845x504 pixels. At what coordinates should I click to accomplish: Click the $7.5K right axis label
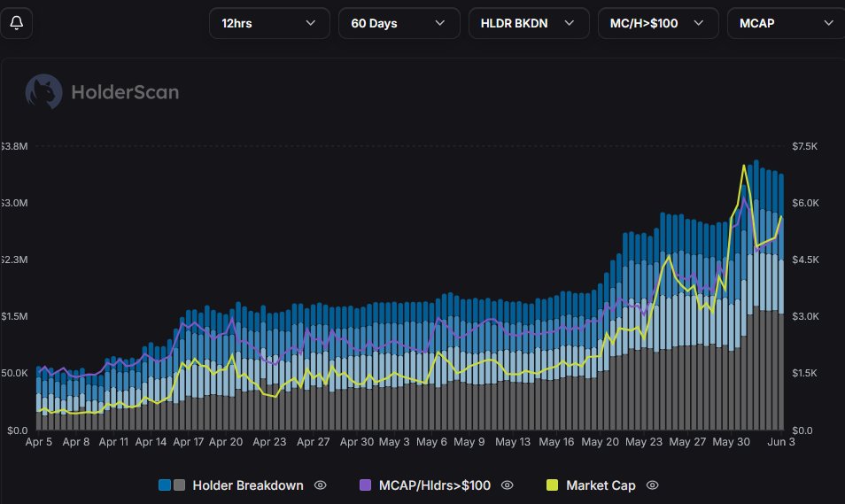click(x=804, y=146)
